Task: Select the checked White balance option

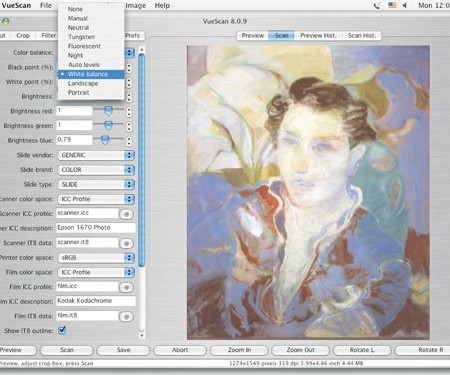Action: (91, 74)
